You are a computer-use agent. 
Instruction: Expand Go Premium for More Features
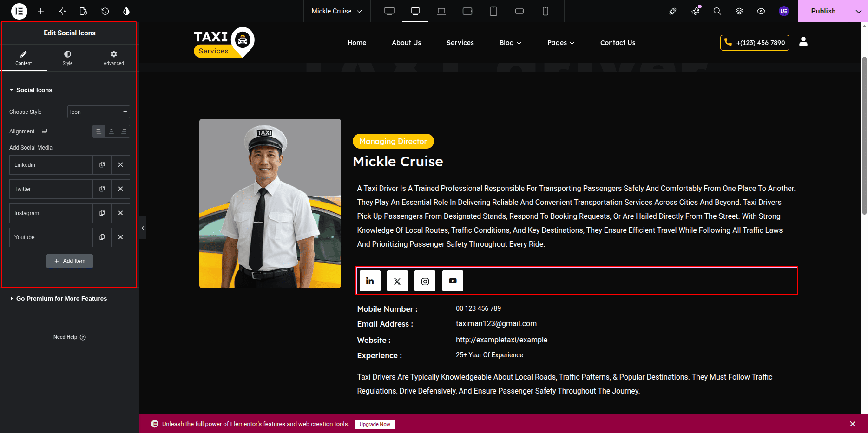(59, 299)
